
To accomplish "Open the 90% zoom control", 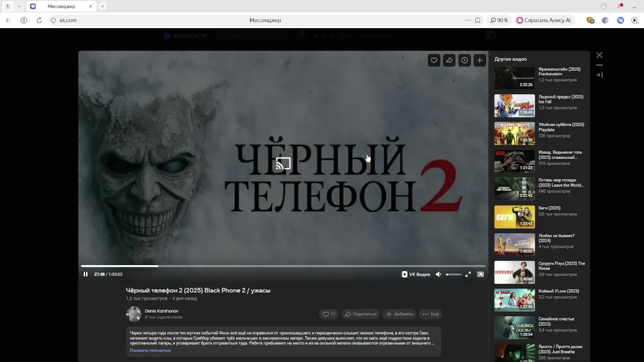I will (499, 20).
